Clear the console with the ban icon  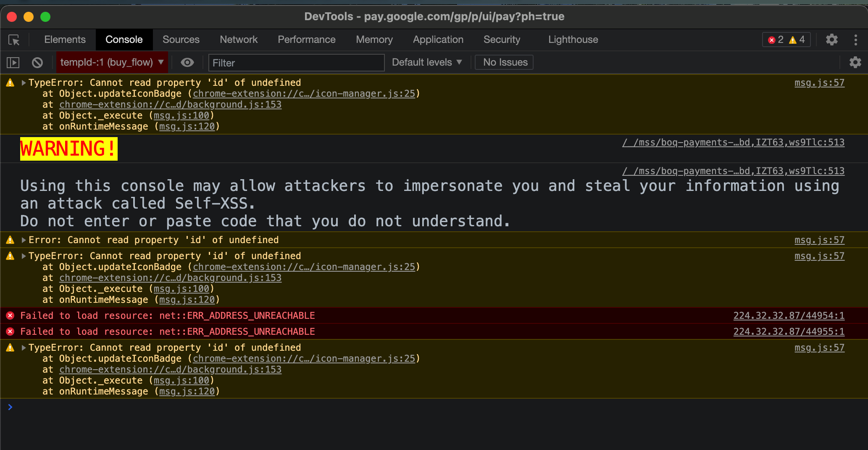click(37, 63)
